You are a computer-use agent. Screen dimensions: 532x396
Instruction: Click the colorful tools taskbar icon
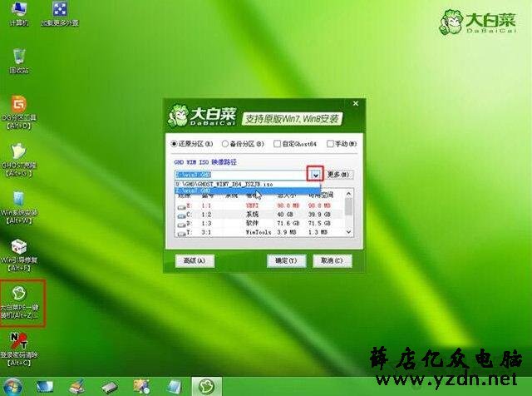[142, 387]
